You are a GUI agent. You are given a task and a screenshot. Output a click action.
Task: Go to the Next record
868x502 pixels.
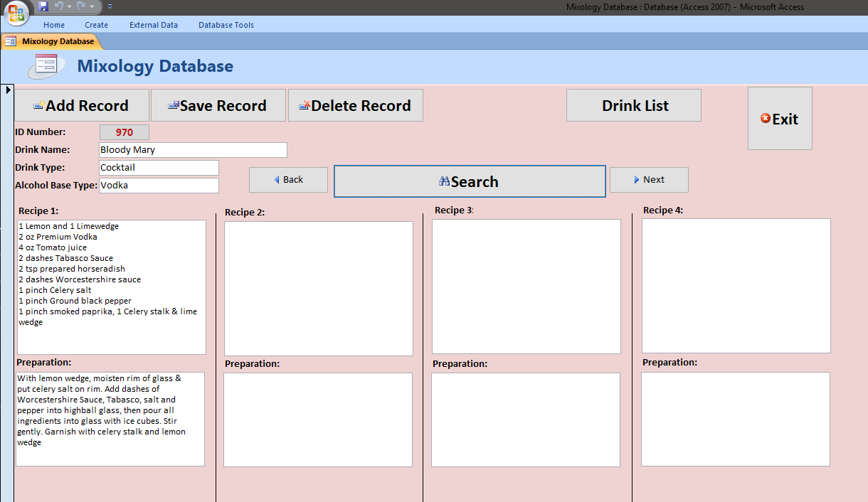[649, 180]
